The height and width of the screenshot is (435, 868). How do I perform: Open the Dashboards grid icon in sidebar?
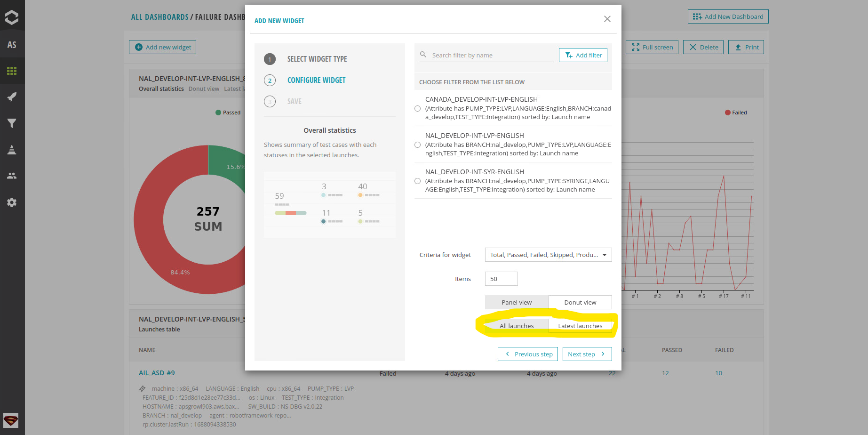pyautogui.click(x=12, y=71)
